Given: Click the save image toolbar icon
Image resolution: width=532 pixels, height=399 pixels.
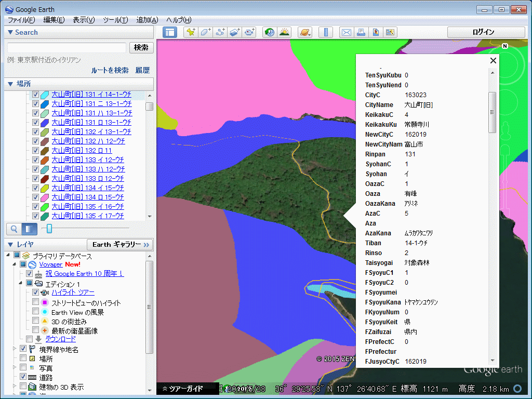Looking at the screenshot, I should click(376, 32).
